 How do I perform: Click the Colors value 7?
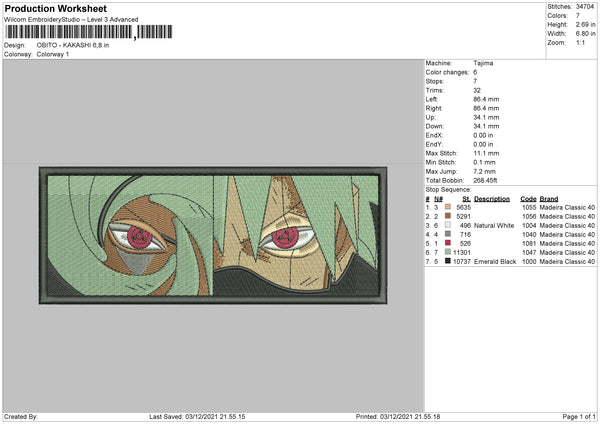578,16
